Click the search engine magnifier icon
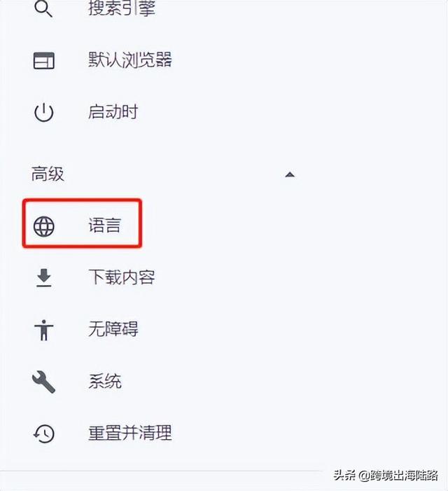The image size is (448, 491). (43, 8)
